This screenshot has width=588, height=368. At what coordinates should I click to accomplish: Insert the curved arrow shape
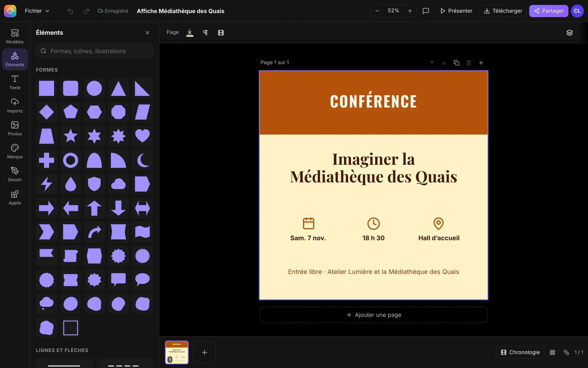click(94, 232)
